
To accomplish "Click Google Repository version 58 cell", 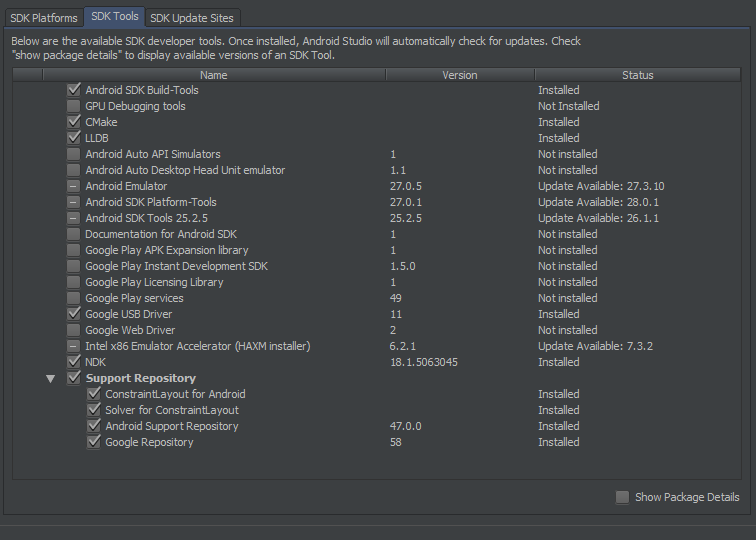I will 395,442.
